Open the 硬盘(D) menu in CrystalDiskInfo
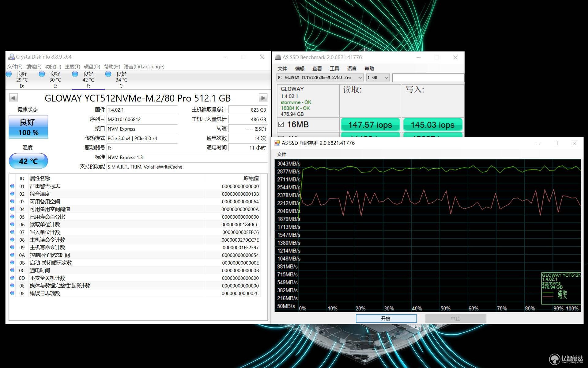 (x=92, y=67)
